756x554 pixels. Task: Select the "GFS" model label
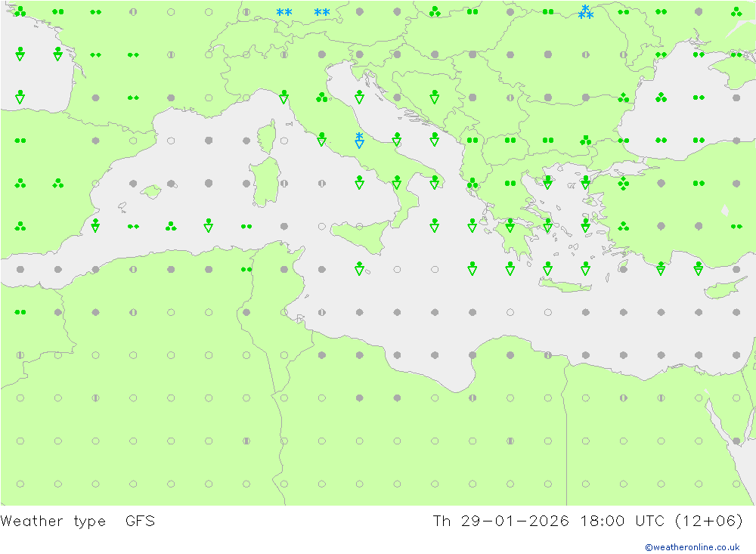pyautogui.click(x=140, y=522)
